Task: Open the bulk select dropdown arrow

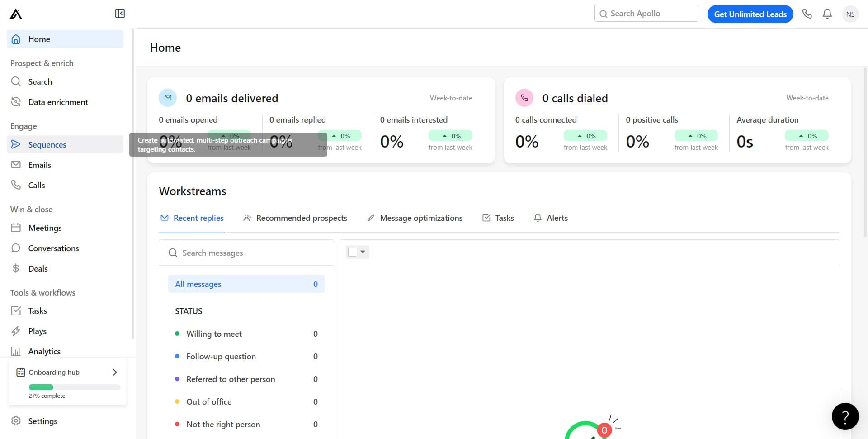Action: click(x=363, y=252)
